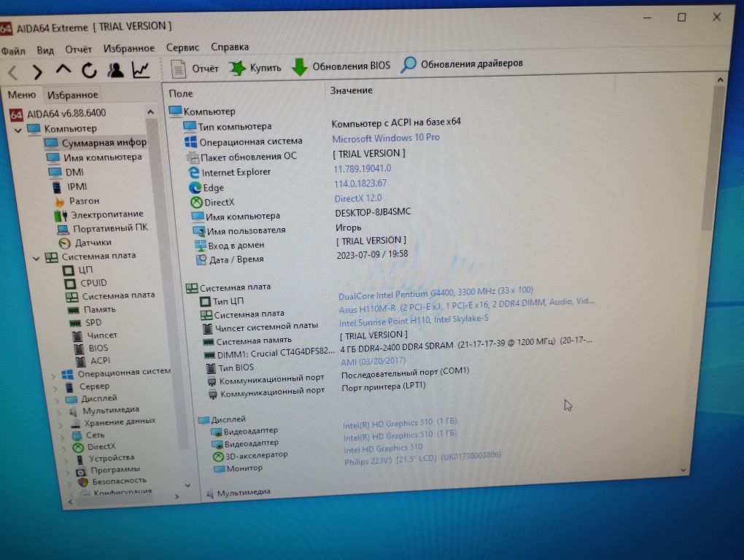The height and width of the screenshot is (560, 744).
Task: Click the Значение column header
Action: coord(352,90)
